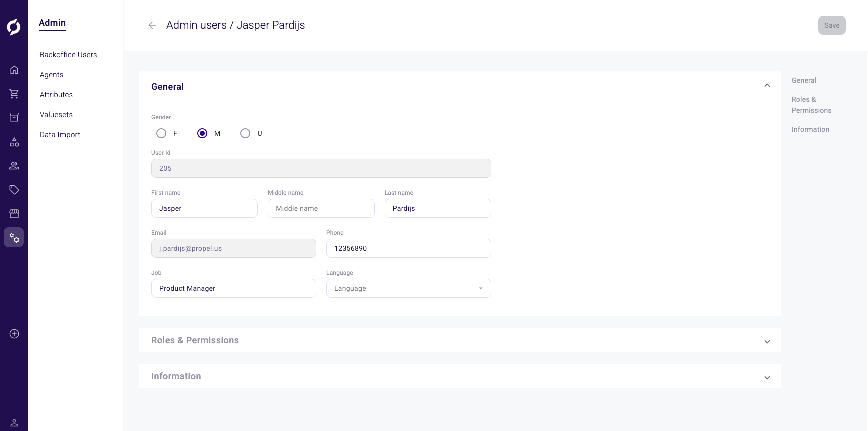Open the shopping cart icon
Viewport: 868px width, 431px height.
pyautogui.click(x=14, y=94)
